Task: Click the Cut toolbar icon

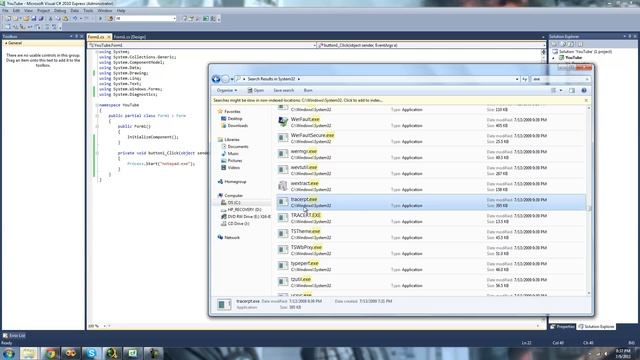Action: coord(51,18)
